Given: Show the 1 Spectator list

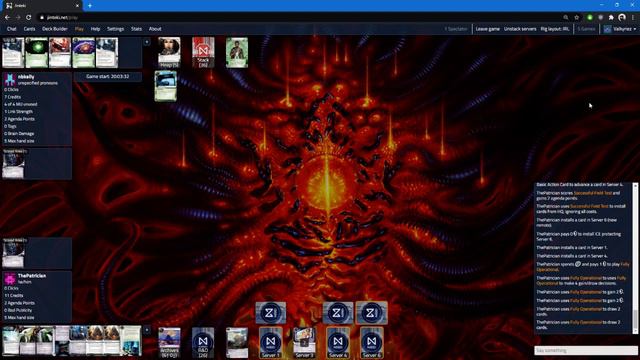Looking at the screenshot, I should 456,29.
